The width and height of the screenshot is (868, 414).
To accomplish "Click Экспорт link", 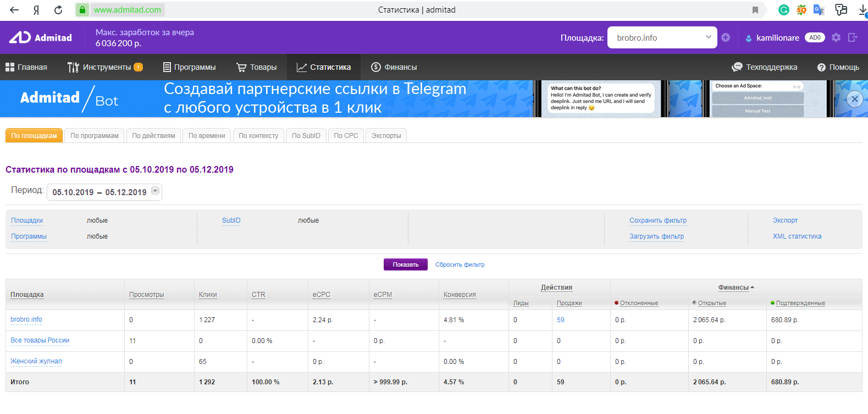I will pos(785,220).
